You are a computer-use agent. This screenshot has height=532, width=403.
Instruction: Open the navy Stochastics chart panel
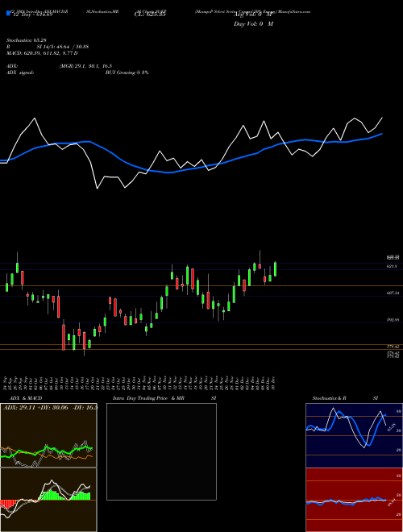[354, 435]
